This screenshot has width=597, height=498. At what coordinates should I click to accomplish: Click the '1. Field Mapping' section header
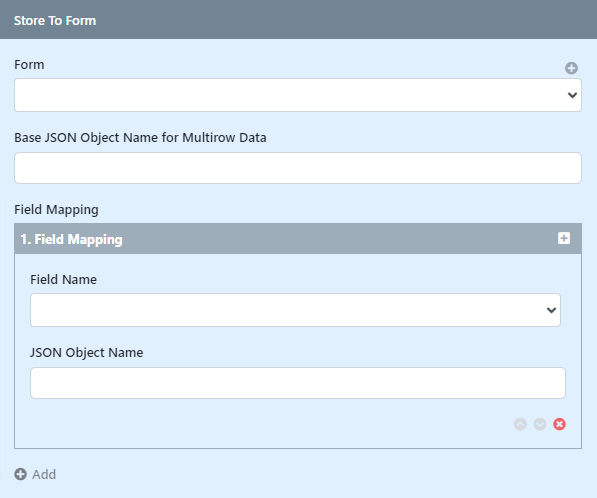pos(298,239)
